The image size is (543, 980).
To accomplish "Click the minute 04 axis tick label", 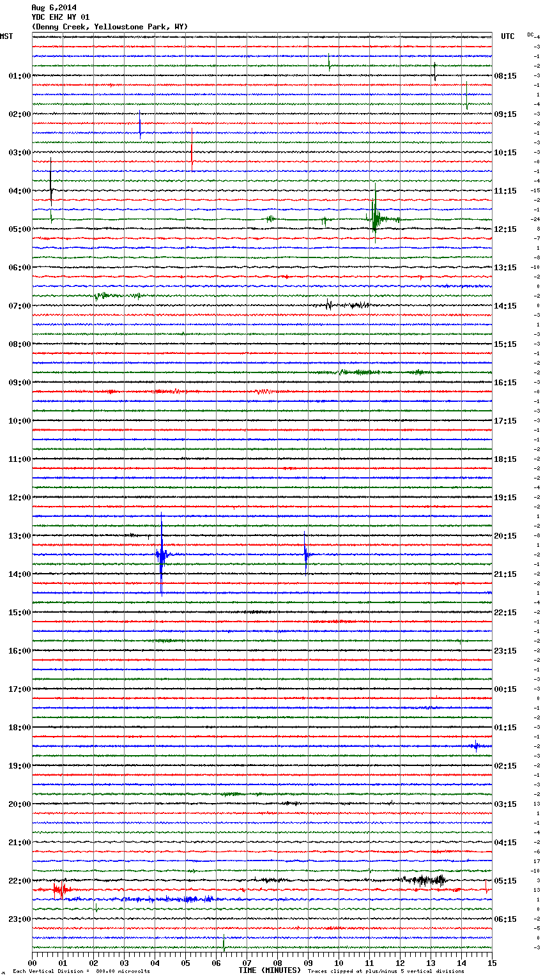I will (155, 963).
